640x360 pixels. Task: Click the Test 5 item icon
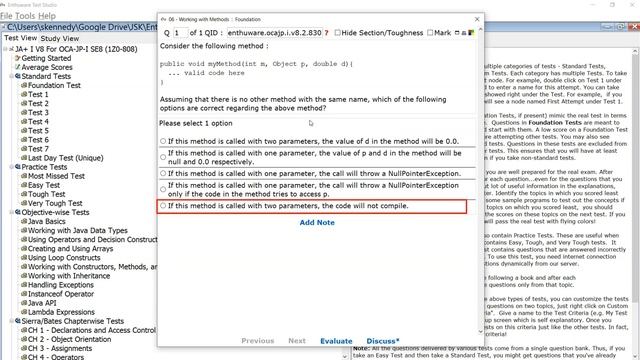tap(24, 131)
